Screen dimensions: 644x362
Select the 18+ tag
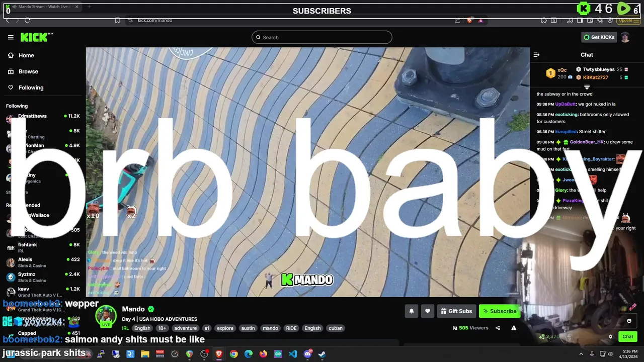163,328
